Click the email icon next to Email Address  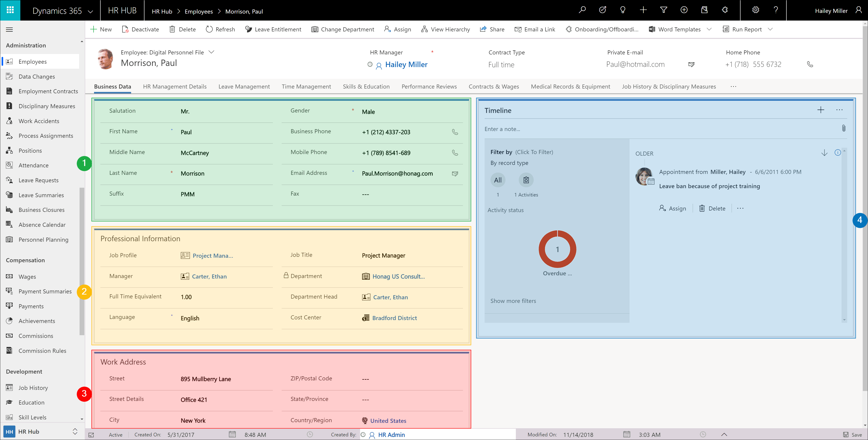(455, 174)
